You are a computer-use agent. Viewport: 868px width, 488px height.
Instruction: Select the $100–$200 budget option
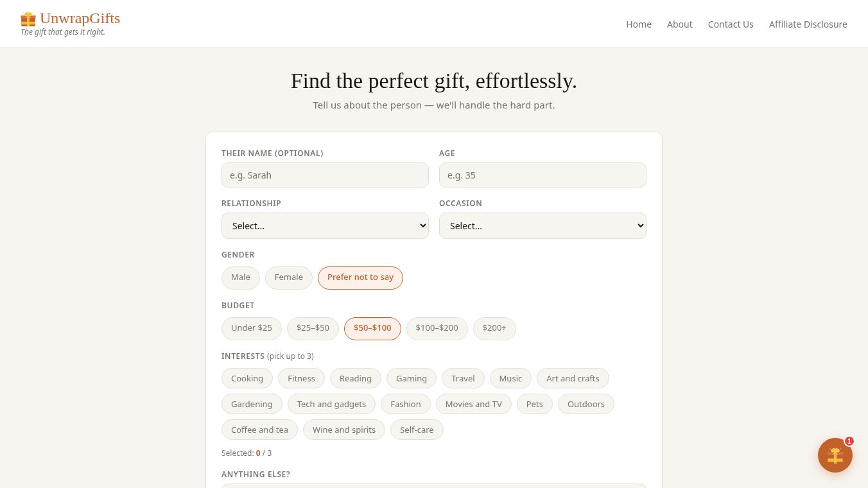pos(437,329)
